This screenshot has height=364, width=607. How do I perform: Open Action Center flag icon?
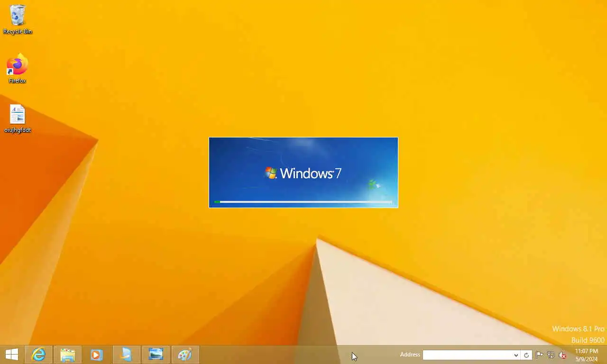(540, 355)
